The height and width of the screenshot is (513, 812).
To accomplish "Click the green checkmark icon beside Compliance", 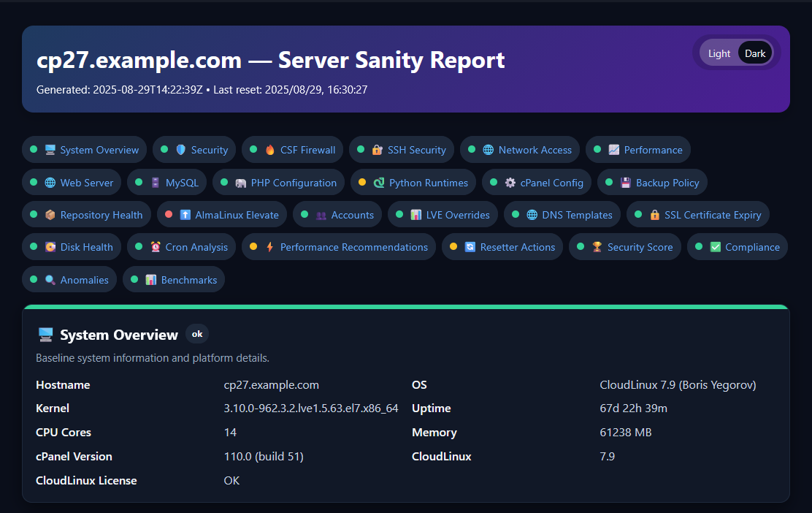I will [x=715, y=247].
